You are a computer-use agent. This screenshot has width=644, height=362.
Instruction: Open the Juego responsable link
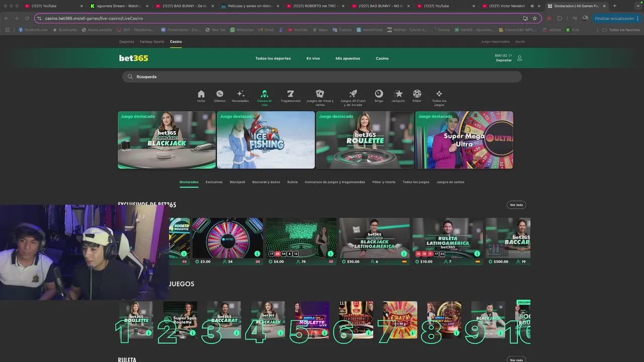(x=495, y=42)
